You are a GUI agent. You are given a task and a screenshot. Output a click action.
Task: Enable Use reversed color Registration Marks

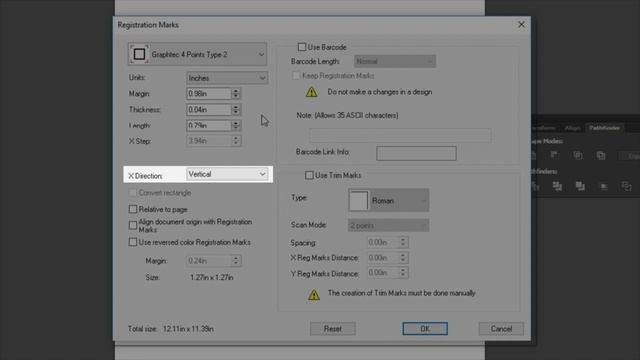133,242
